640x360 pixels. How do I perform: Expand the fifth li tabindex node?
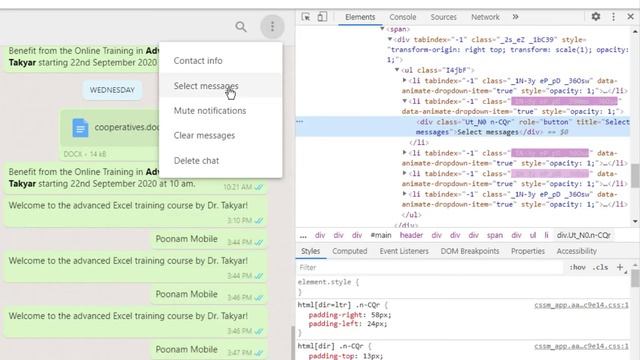404,194
